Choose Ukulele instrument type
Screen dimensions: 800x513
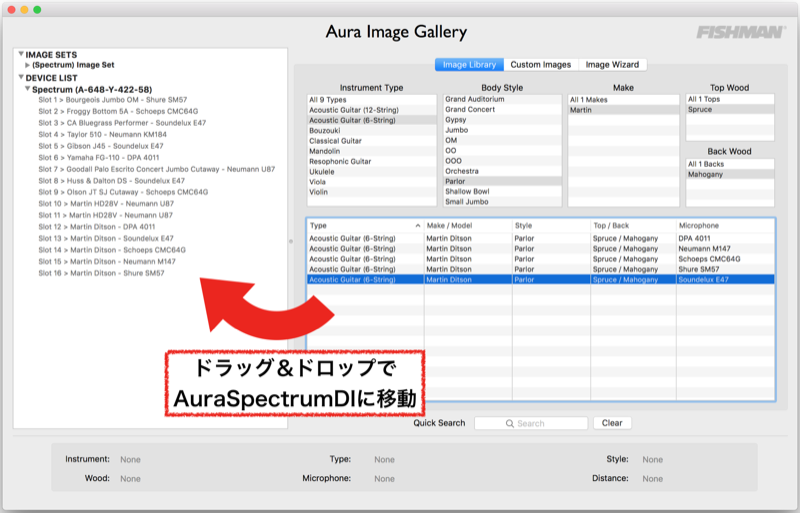[371, 172]
